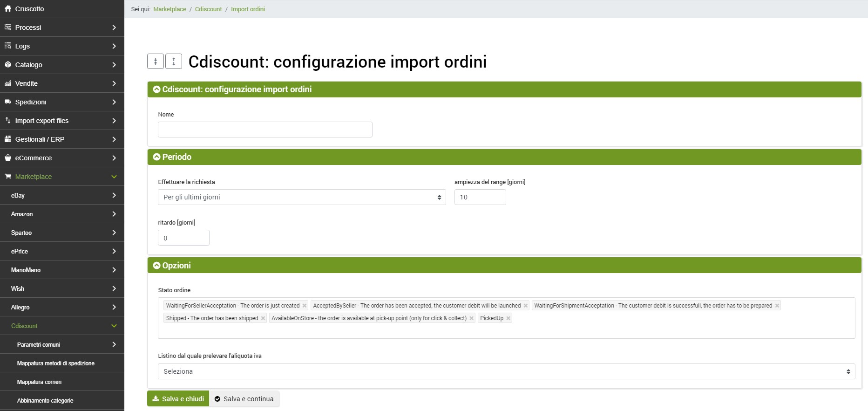Remove the Shipped order status tag
The height and width of the screenshot is (411, 868).
coord(263,318)
